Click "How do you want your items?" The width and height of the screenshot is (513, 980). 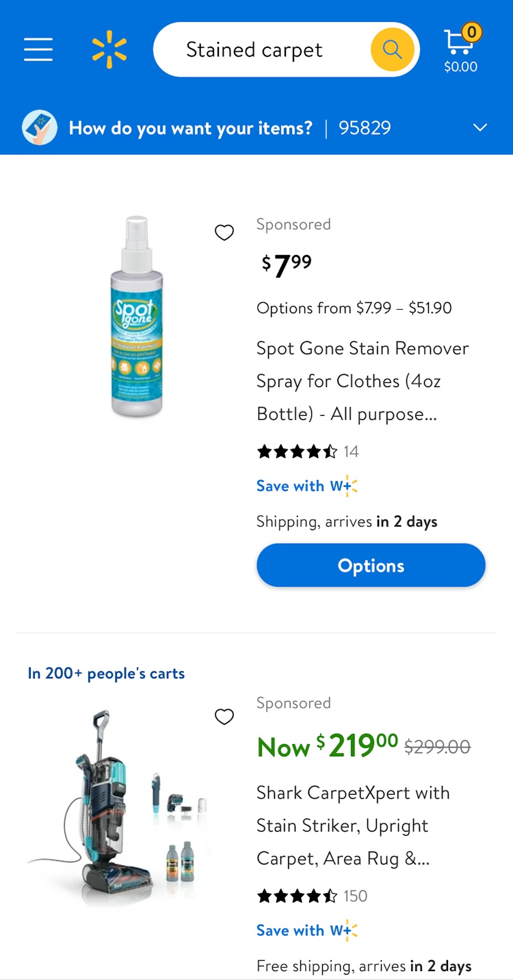coord(190,128)
